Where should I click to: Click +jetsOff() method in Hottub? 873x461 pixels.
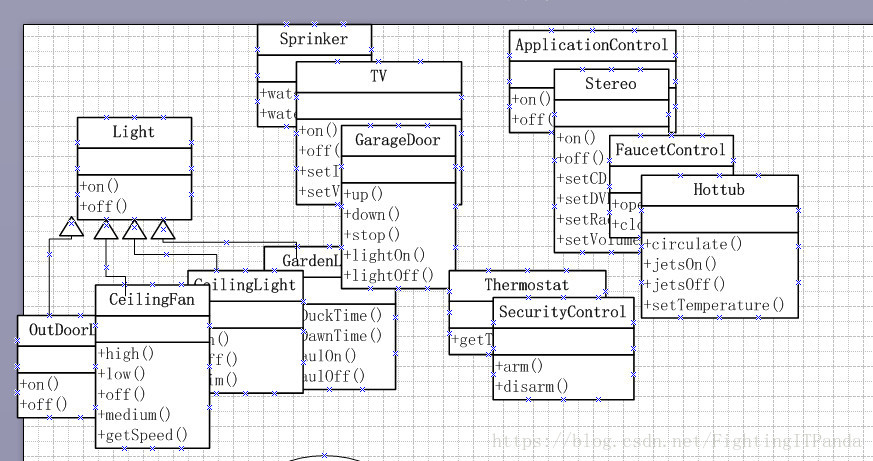(x=684, y=285)
